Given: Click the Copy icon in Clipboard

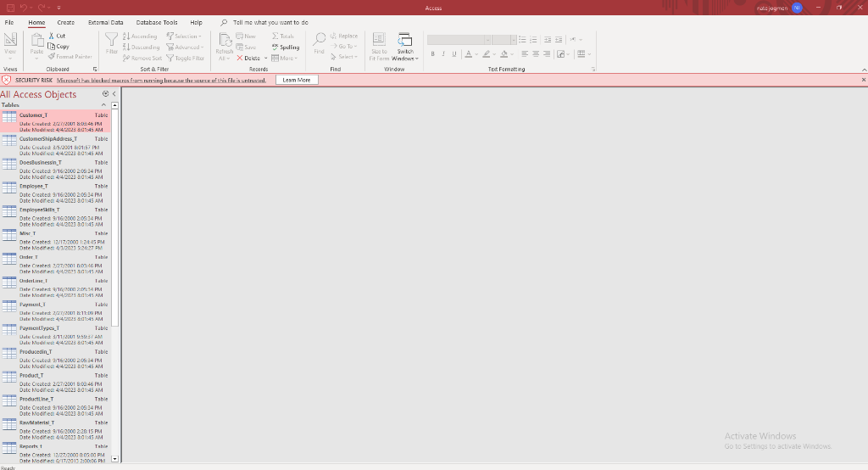Looking at the screenshot, I should pyautogui.click(x=52, y=46).
